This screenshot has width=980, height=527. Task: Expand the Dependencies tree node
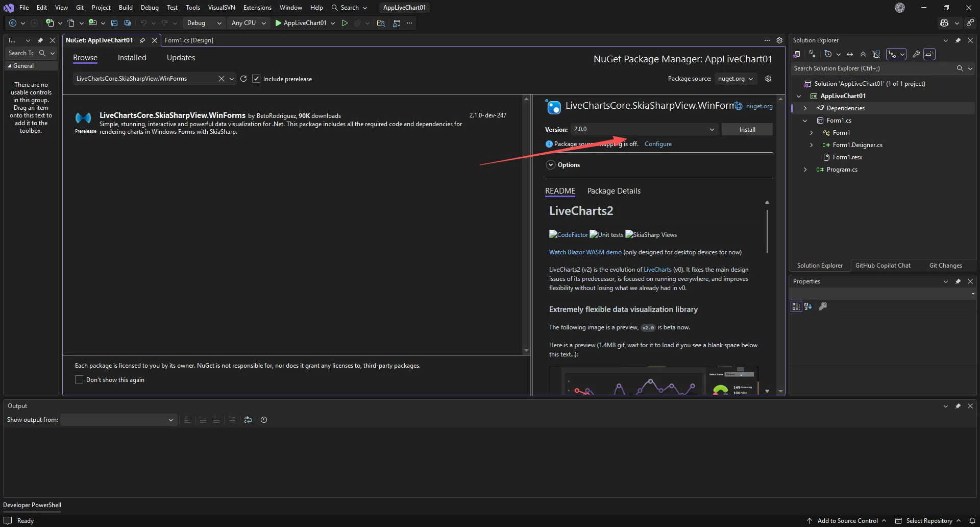805,108
